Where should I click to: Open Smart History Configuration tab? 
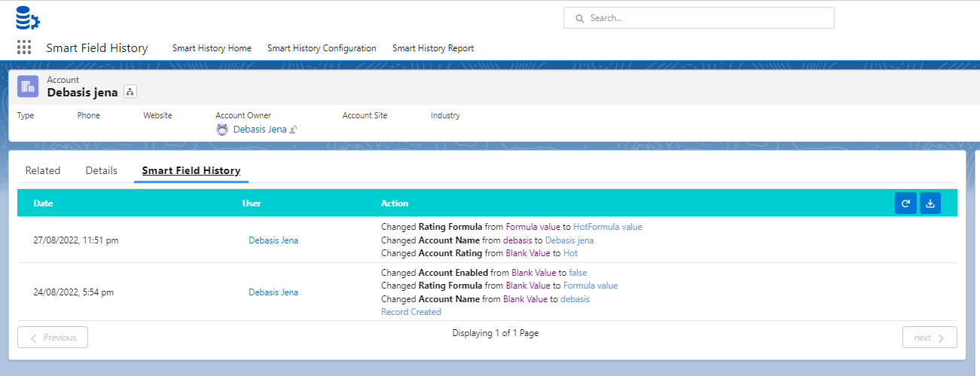322,48
